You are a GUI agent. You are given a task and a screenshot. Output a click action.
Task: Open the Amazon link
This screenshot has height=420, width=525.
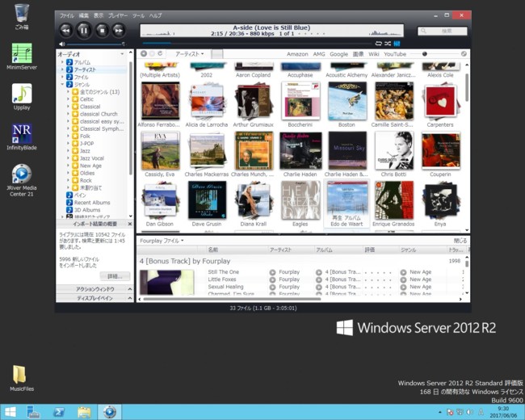pos(297,54)
